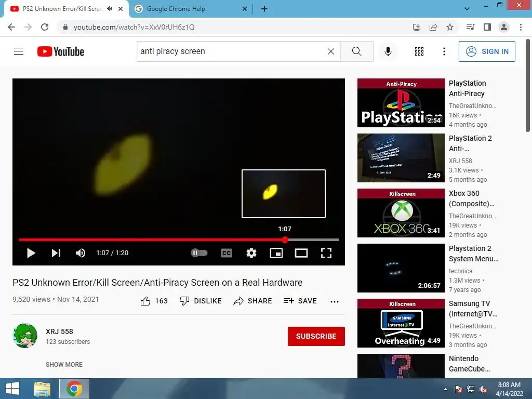Open XRJ 558 channel avatar
This screenshot has width=532, height=399.
25,336
